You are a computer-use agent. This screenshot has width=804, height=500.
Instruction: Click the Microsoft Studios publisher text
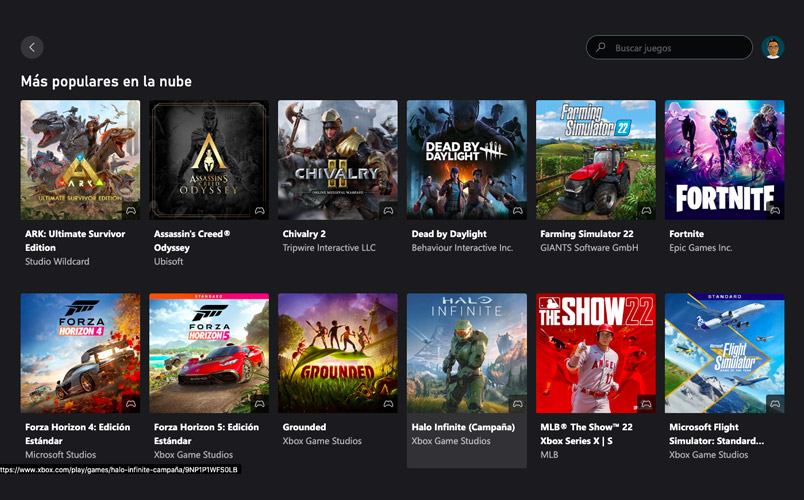pyautogui.click(x=61, y=455)
